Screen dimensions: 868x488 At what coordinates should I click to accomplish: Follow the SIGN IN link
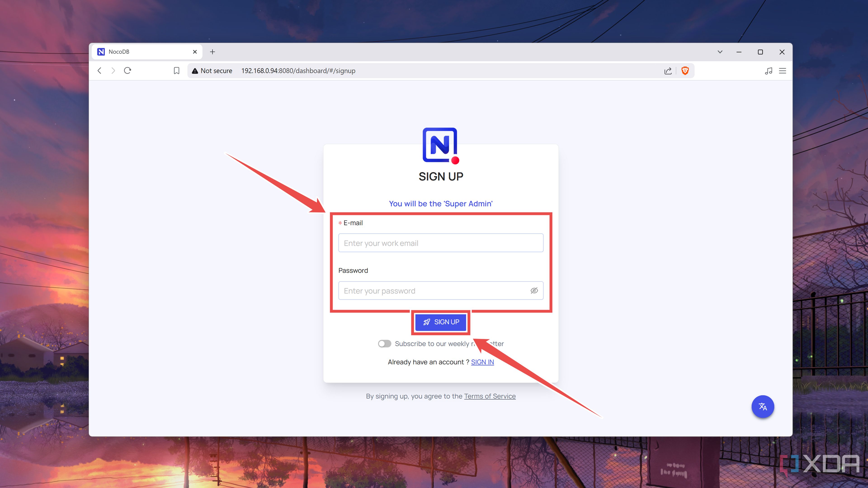[482, 362]
